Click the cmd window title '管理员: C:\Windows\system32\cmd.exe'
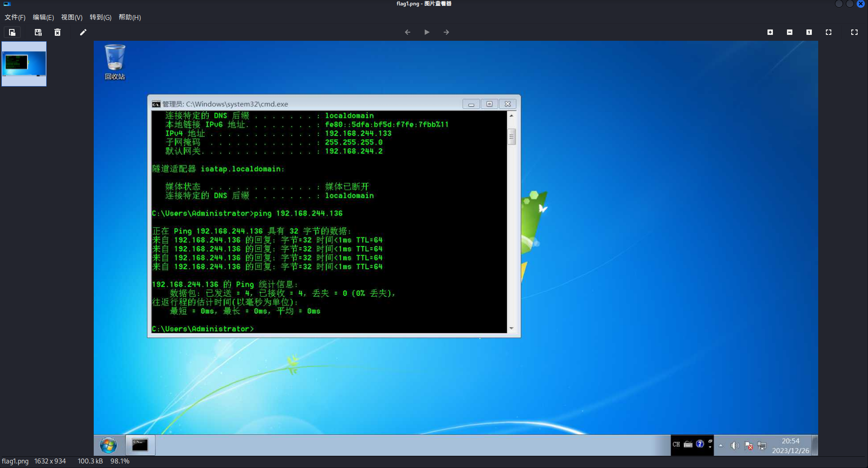 (225, 104)
